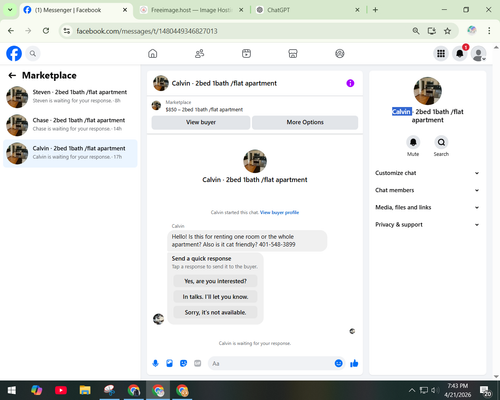Focus the Aa message input field
This screenshot has height=400, width=500.
coord(271,363)
